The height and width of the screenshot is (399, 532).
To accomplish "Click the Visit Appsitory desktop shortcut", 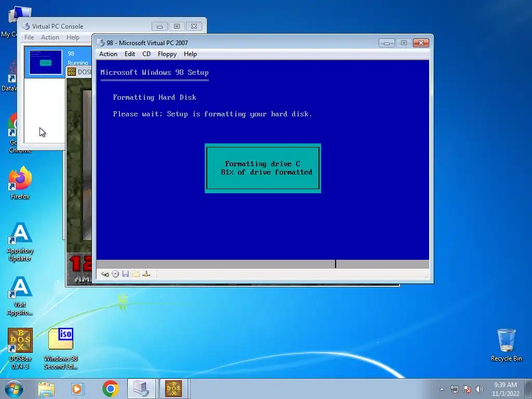I will pos(20,296).
